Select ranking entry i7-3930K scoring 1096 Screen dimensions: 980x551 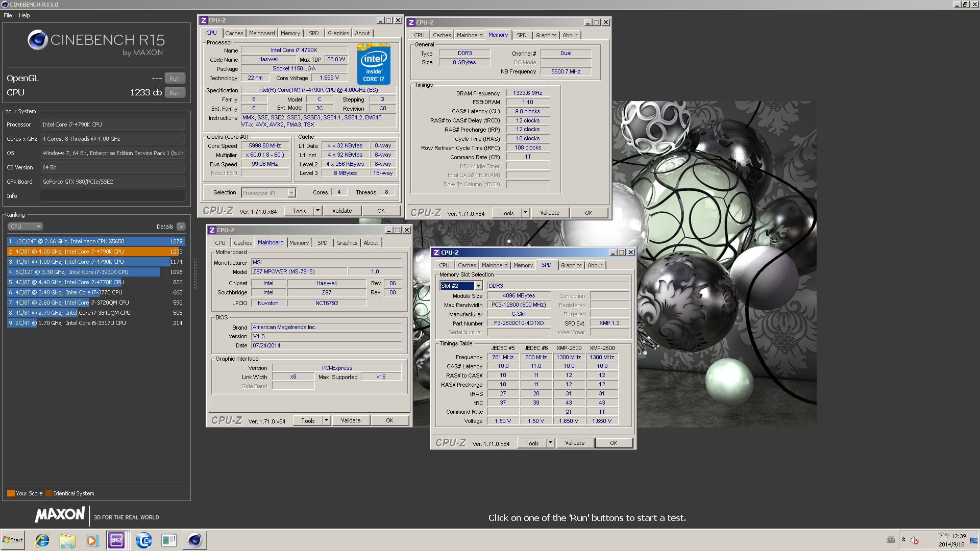96,272
